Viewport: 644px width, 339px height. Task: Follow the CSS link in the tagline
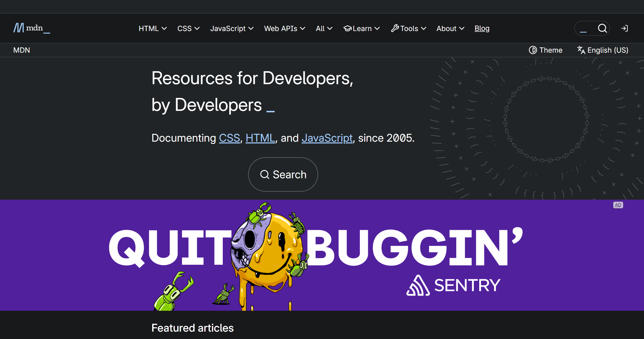[229, 138]
